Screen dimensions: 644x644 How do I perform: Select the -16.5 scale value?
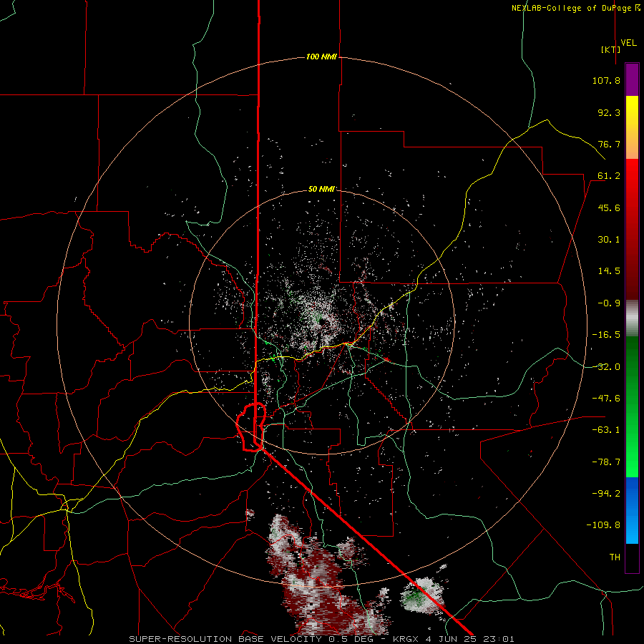click(606, 335)
